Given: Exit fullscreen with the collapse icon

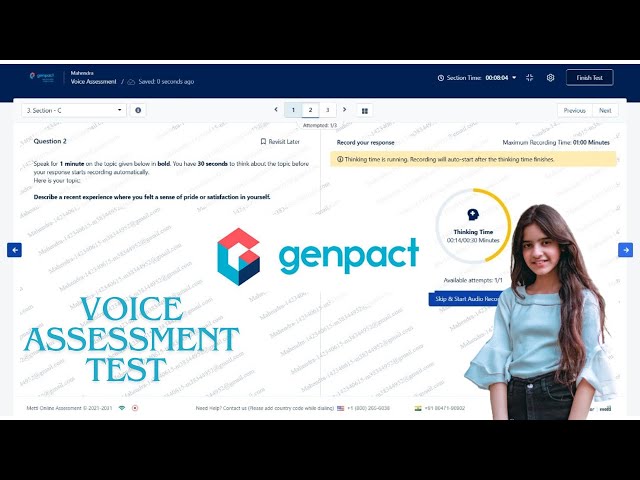Looking at the screenshot, I should click(530, 78).
